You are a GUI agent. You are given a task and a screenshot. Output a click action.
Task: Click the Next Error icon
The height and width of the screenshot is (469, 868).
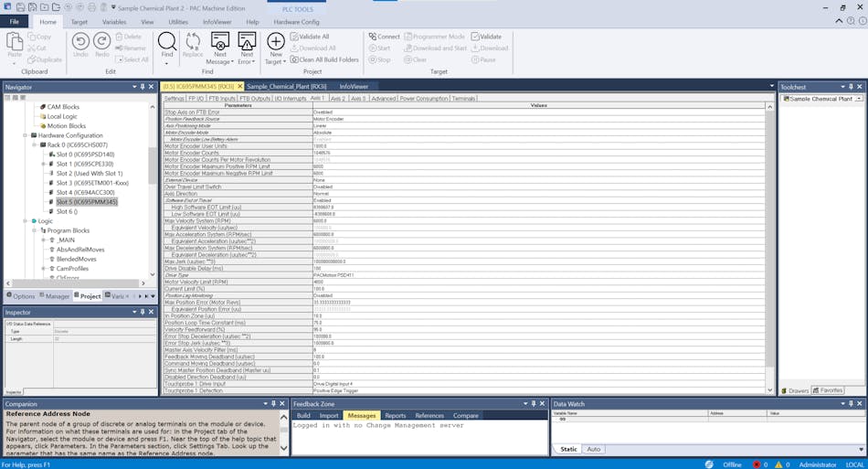[x=247, y=41]
